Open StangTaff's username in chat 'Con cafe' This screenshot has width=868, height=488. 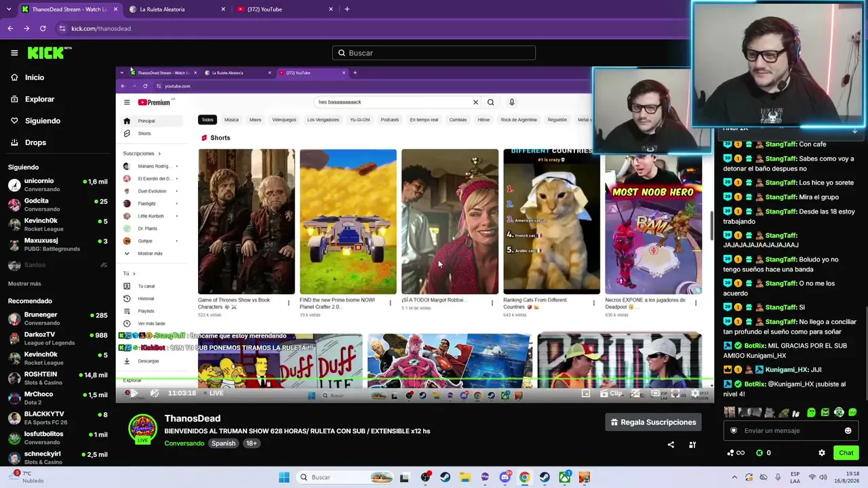(x=781, y=144)
